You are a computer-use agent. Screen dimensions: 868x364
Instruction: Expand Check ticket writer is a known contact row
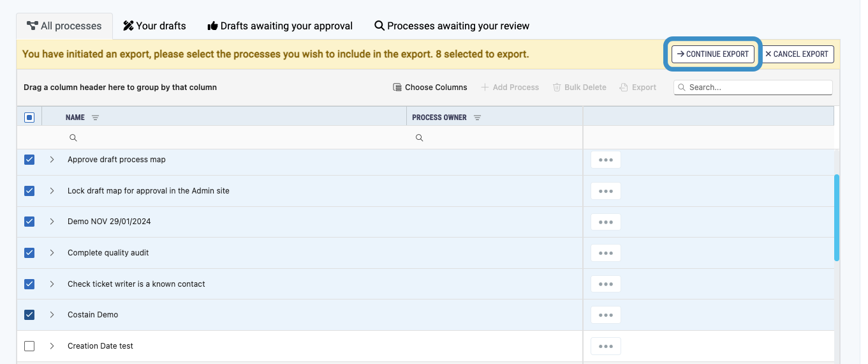tap(52, 284)
